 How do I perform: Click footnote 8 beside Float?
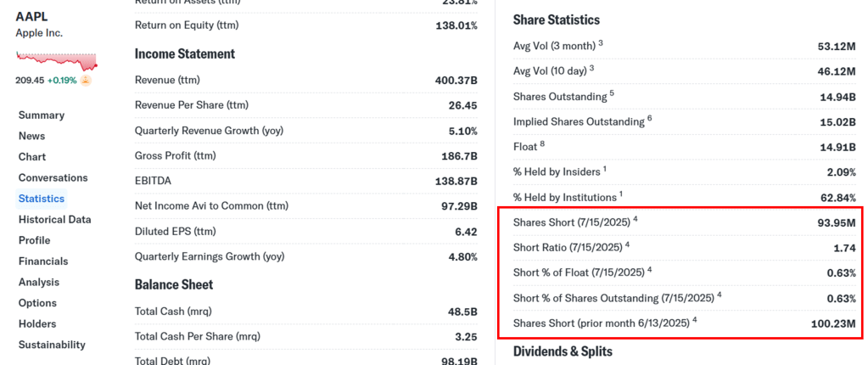click(542, 143)
